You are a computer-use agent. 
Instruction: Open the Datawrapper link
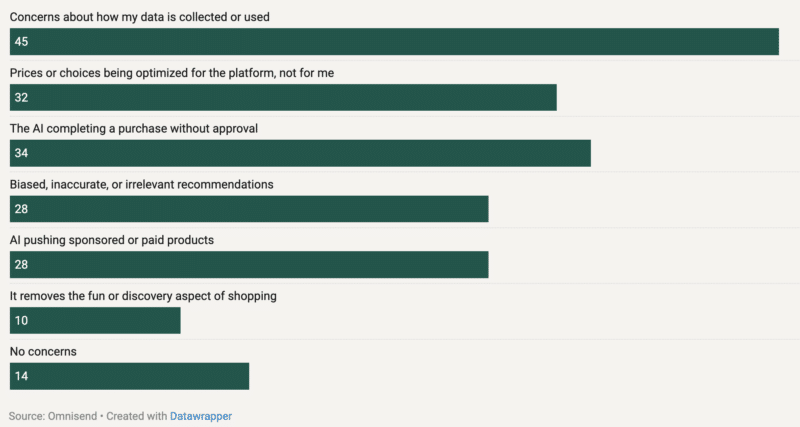tap(201, 415)
